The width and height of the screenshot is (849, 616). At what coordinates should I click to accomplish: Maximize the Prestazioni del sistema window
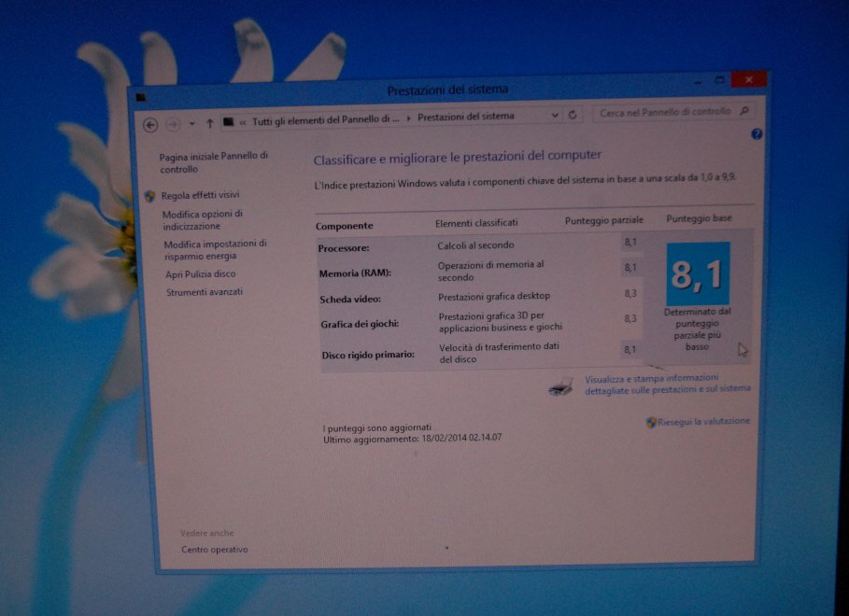point(719,80)
